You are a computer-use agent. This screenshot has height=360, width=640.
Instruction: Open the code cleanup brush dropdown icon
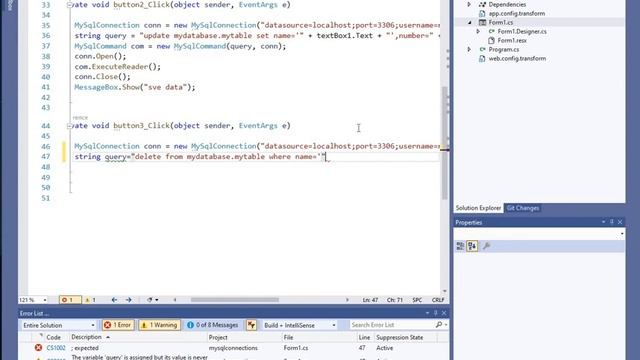(152, 300)
